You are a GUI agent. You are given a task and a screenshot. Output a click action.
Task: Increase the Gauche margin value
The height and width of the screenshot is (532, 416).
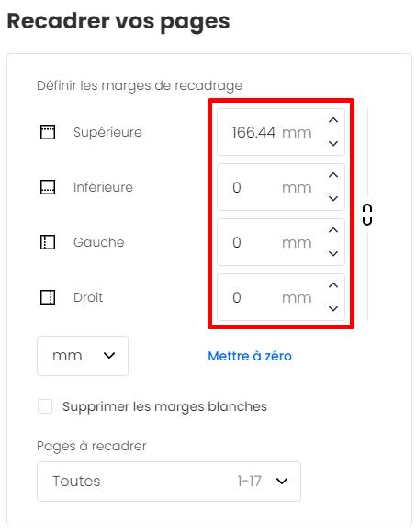tap(333, 230)
